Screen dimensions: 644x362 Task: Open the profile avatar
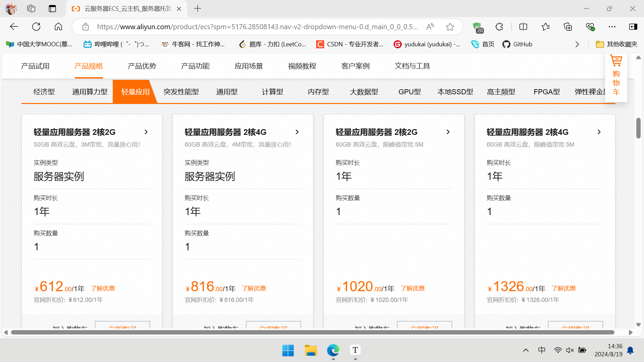11,9
